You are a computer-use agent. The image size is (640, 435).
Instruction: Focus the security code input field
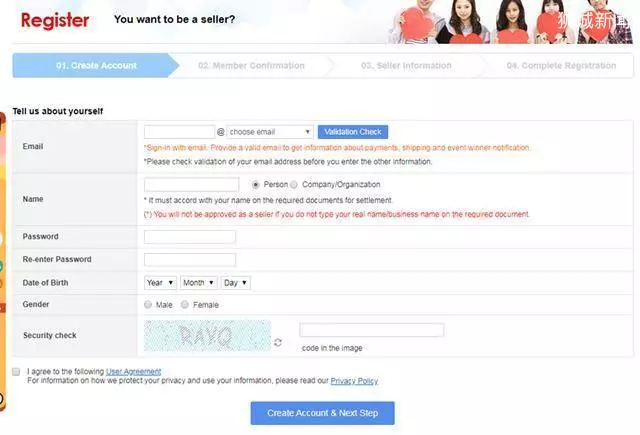371,330
